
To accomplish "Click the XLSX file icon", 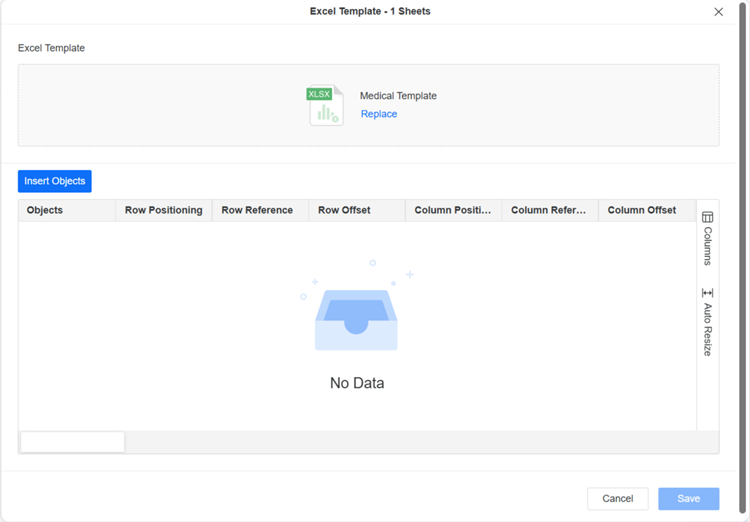I will click(x=325, y=105).
